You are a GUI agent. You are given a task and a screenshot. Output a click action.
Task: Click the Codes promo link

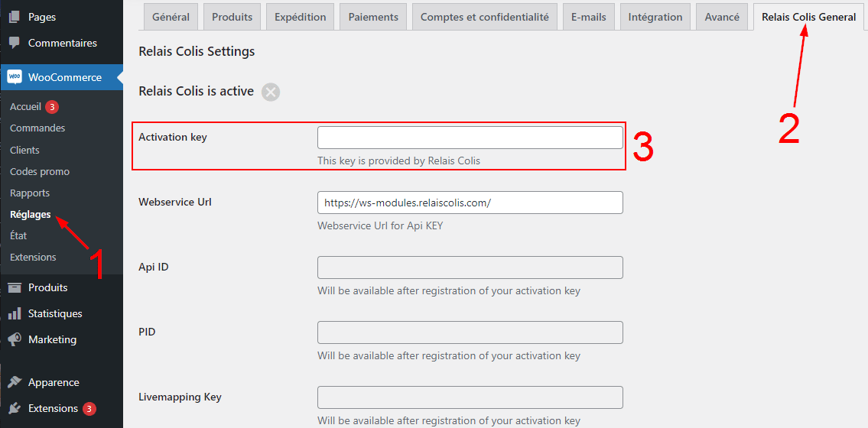tap(40, 172)
